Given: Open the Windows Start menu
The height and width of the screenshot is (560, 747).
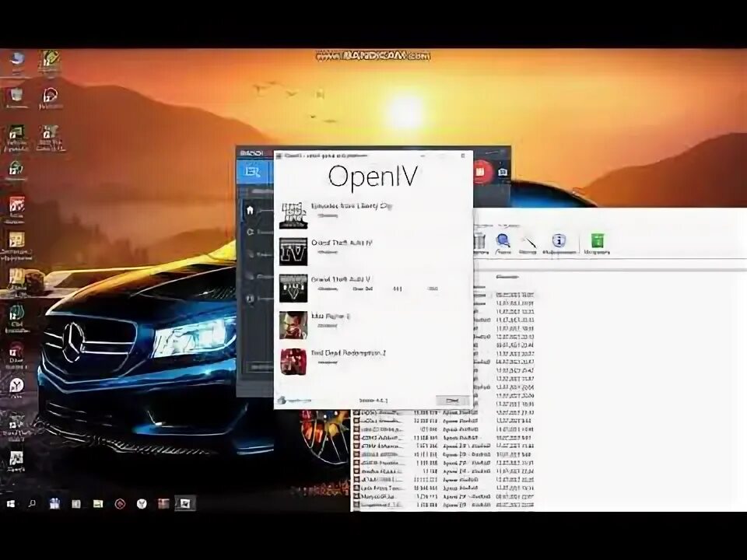Looking at the screenshot, I should 11,503.
